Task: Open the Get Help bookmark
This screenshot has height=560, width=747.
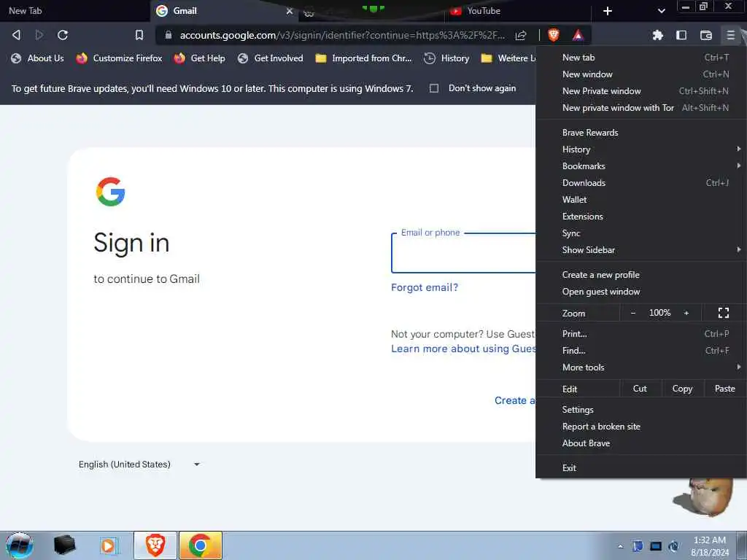Action: coord(199,58)
